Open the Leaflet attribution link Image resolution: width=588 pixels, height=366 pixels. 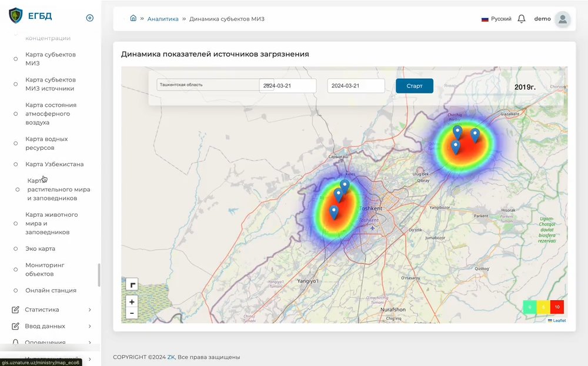[559, 320]
